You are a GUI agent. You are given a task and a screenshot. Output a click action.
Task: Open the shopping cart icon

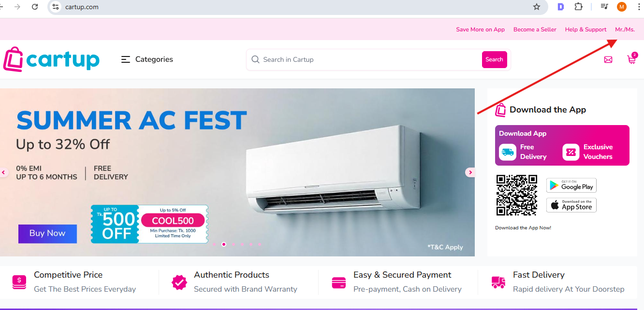coord(631,59)
